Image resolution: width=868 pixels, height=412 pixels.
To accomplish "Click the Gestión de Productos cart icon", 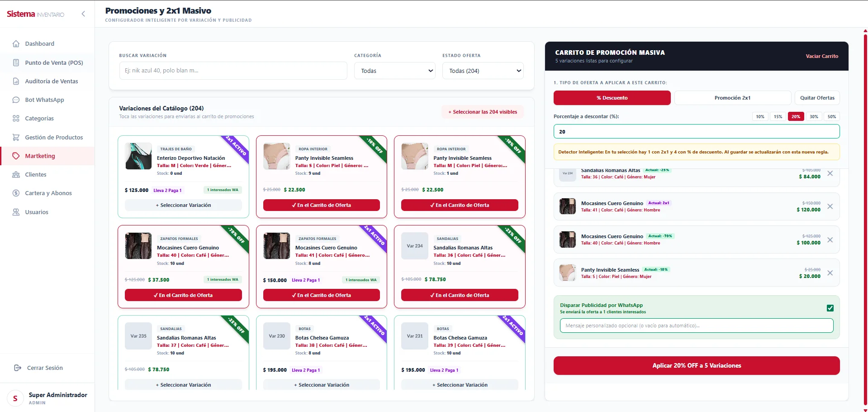I will coord(16,137).
